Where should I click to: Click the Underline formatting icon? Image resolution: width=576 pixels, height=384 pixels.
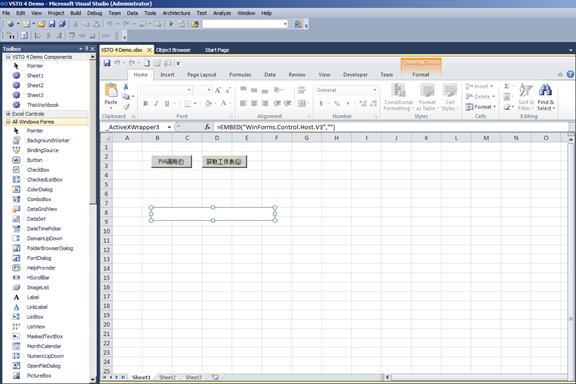167,104
